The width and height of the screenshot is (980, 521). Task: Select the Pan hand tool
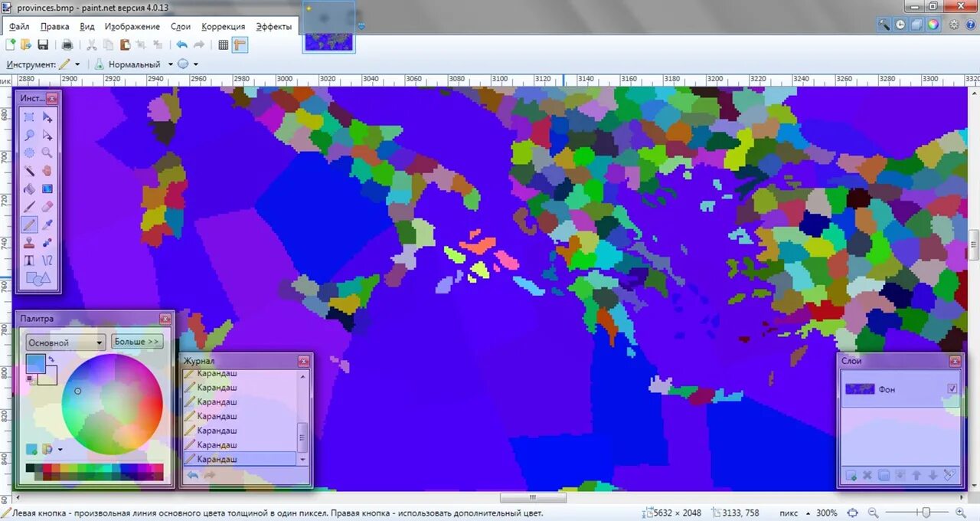click(x=47, y=170)
